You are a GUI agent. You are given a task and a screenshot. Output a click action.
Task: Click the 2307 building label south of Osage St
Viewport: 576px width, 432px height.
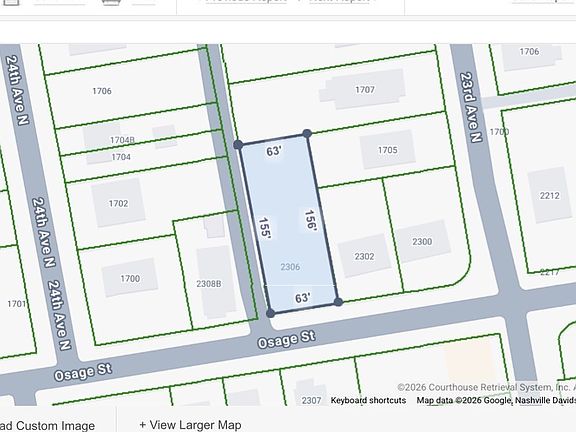[x=312, y=400]
